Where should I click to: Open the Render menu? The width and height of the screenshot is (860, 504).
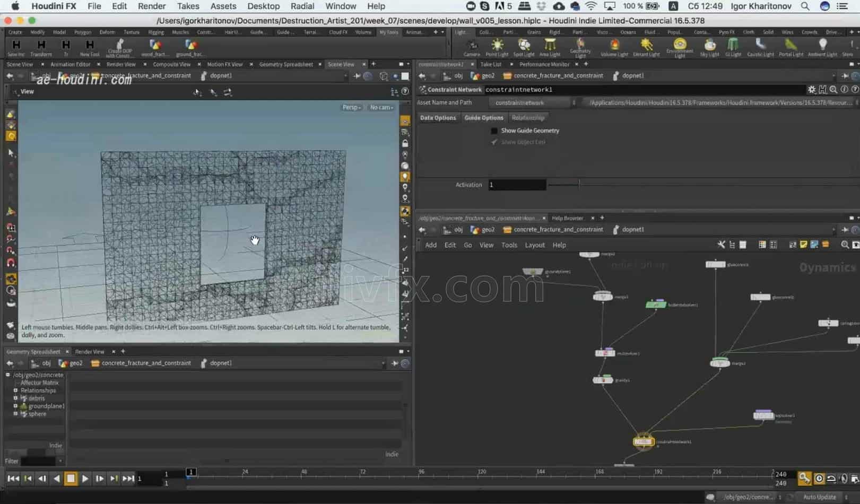[x=152, y=6]
